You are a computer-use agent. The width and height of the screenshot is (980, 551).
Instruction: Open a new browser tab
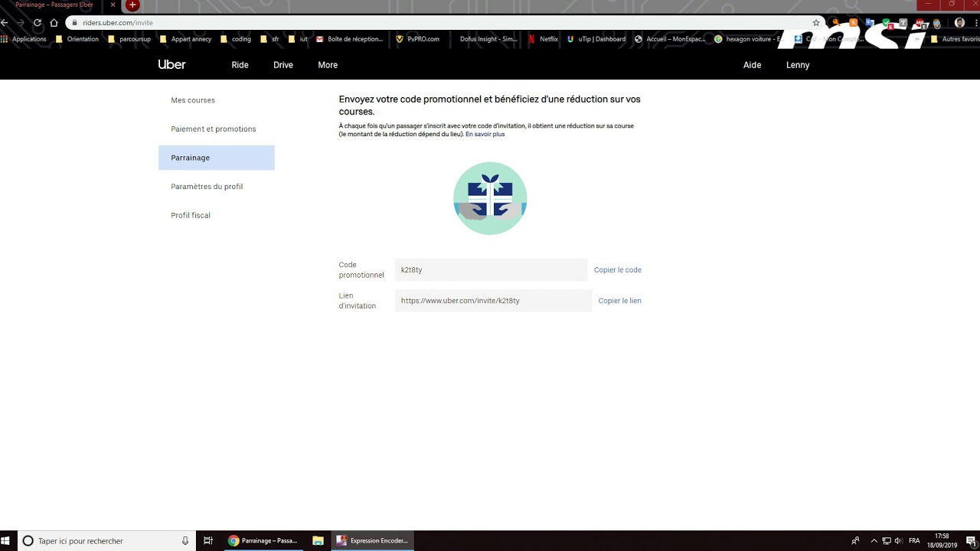[132, 5]
